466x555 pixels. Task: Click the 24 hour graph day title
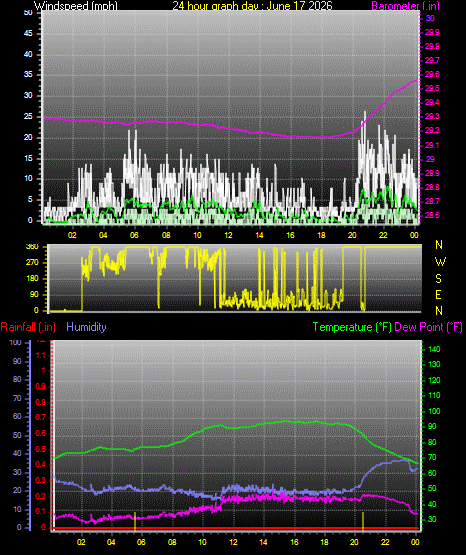tap(252, 5)
